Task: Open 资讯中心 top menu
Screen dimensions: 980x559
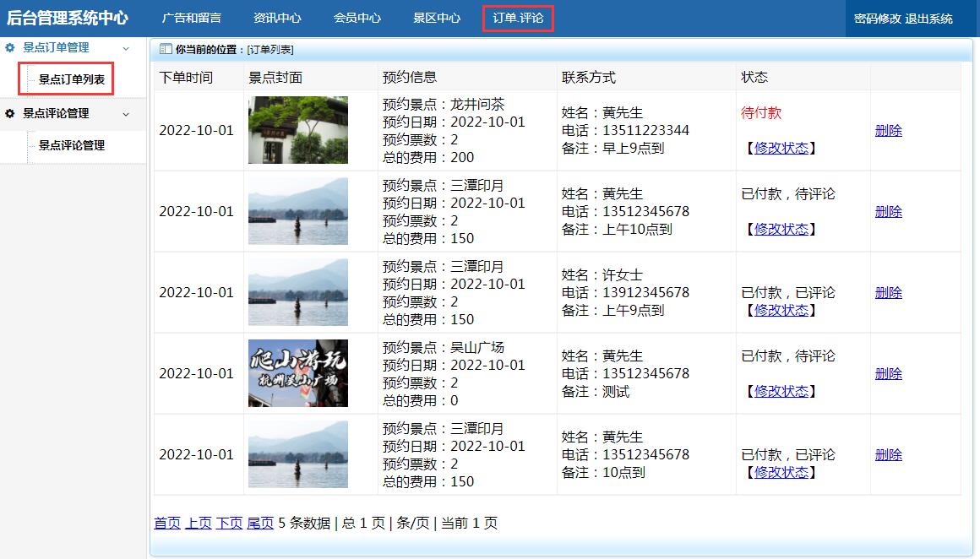Action: tap(277, 18)
